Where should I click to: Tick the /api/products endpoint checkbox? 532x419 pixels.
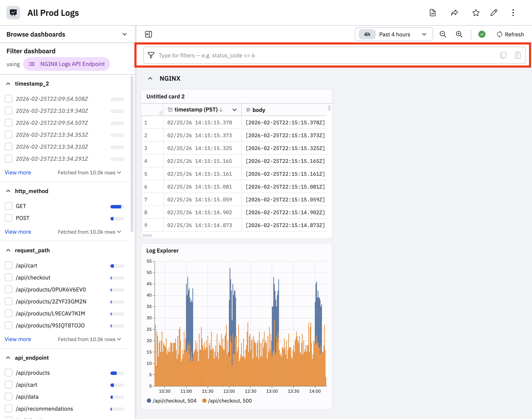(9, 373)
